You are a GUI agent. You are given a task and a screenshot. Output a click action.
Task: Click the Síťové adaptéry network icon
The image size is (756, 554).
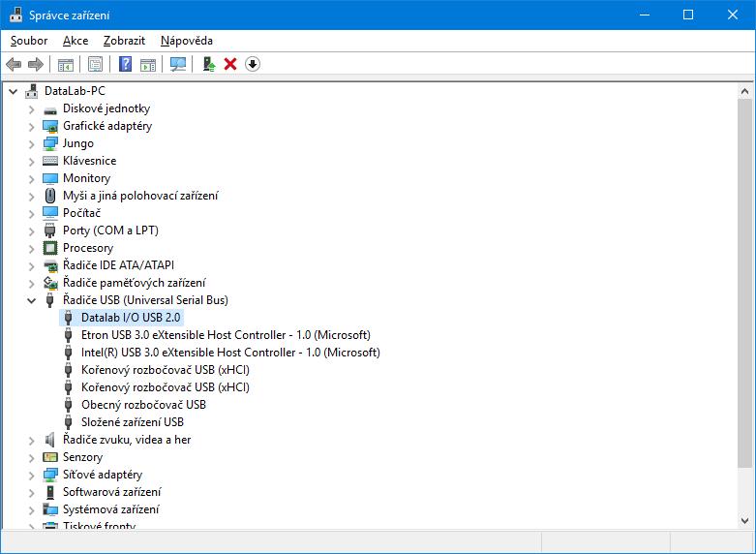pyautogui.click(x=50, y=475)
